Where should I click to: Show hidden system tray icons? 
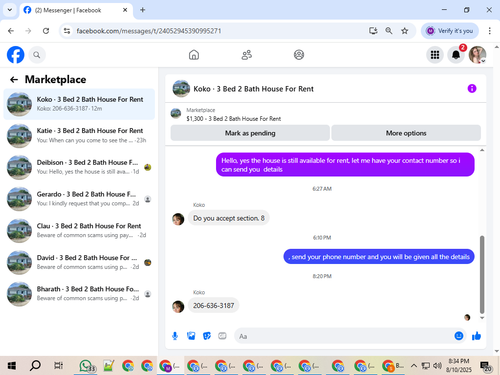point(414,366)
